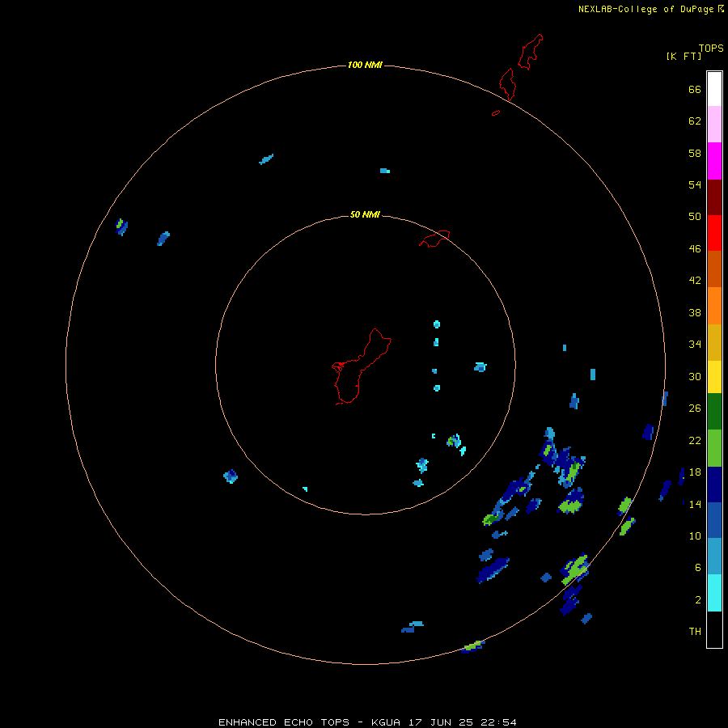Click the 42 legend value
This screenshot has width=728, height=728.
695,280
